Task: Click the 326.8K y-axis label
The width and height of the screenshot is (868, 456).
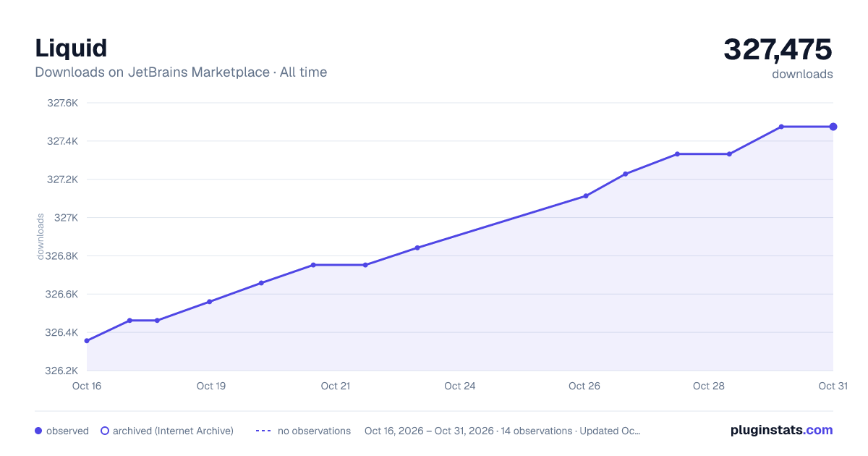Action: tap(62, 256)
